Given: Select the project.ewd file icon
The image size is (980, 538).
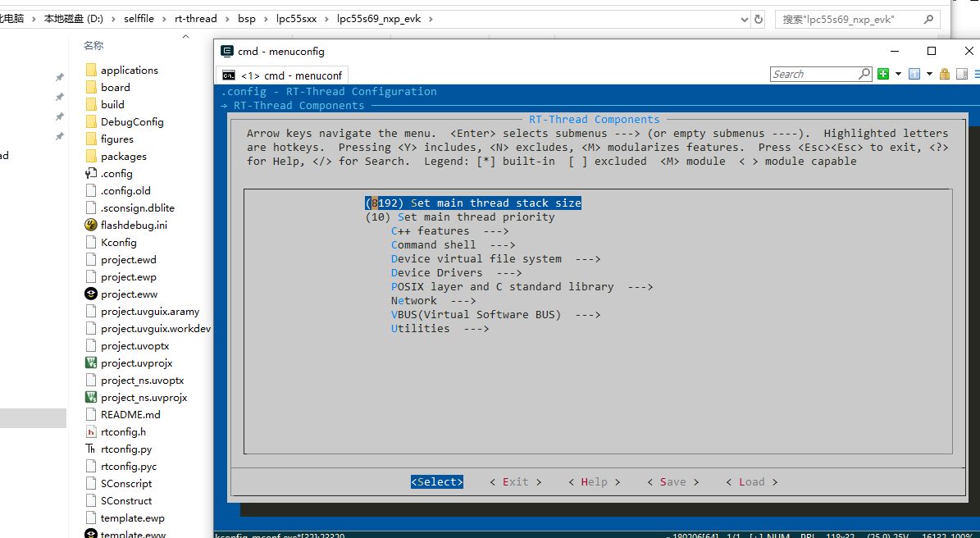Looking at the screenshot, I should tap(91, 259).
